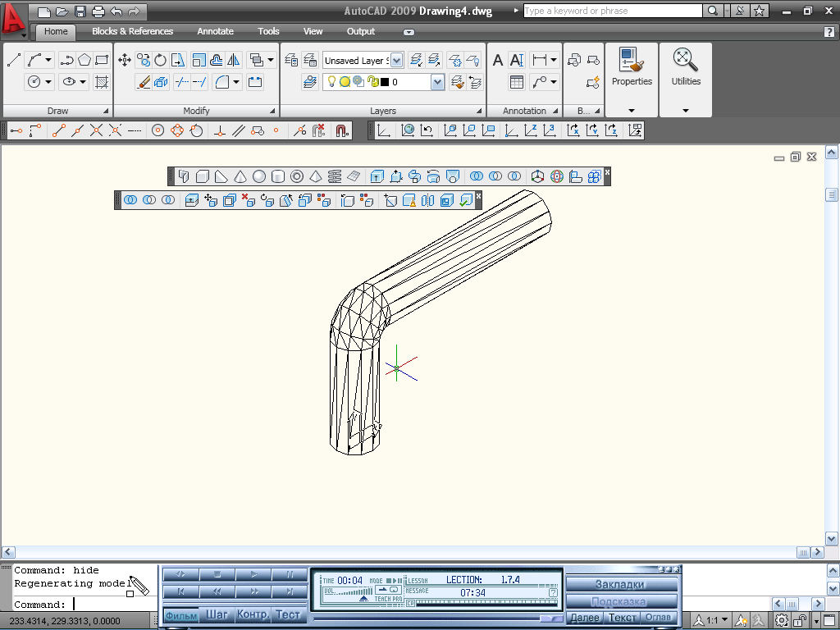Click the Далее button in player
840x630 pixels.
[x=584, y=618]
